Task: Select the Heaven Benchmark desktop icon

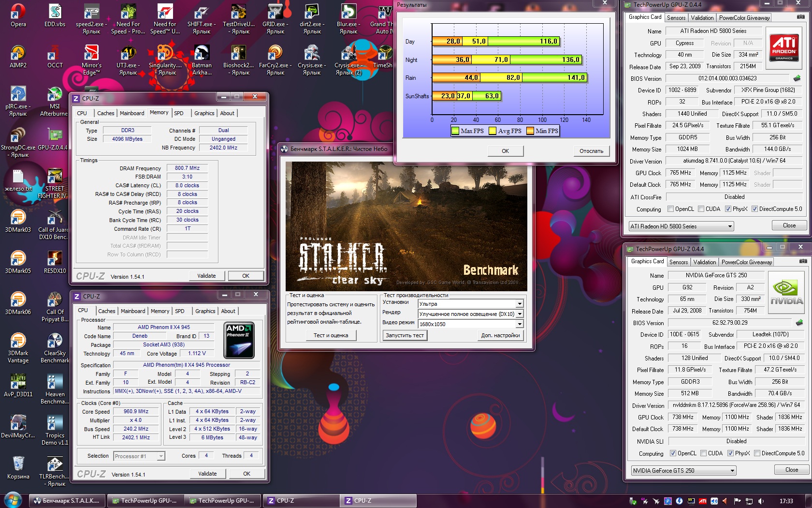Action: pos(55,389)
